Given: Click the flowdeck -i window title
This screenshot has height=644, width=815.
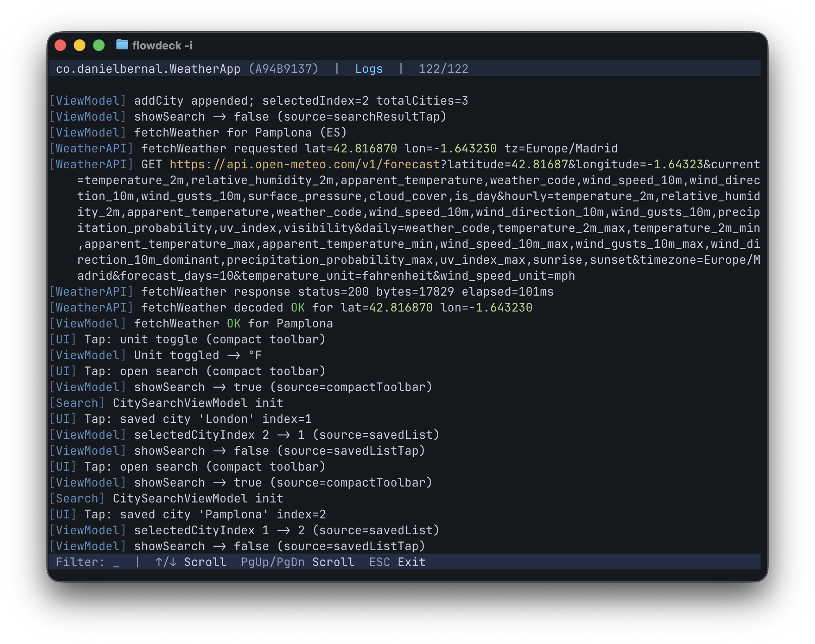Looking at the screenshot, I should tap(162, 45).
